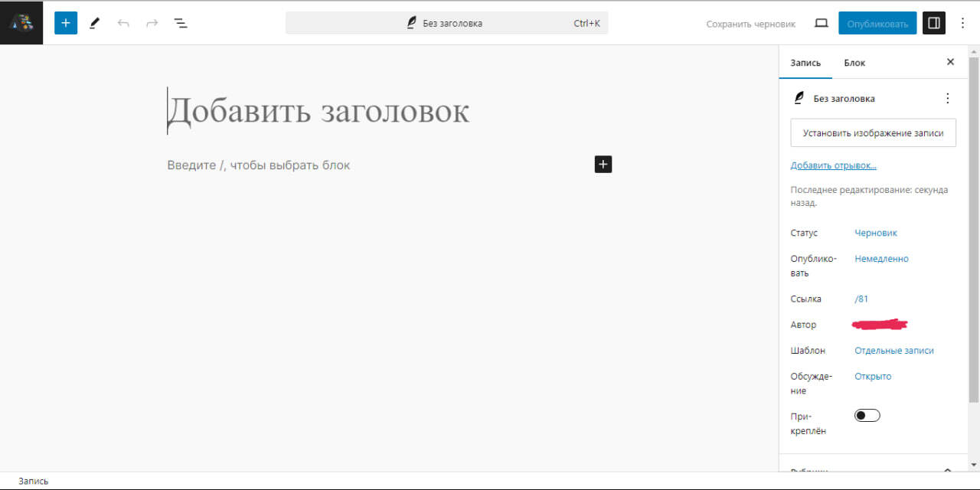Click the "Последнее редактирование: секунда назад" text
The height and width of the screenshot is (490, 980).
point(869,196)
